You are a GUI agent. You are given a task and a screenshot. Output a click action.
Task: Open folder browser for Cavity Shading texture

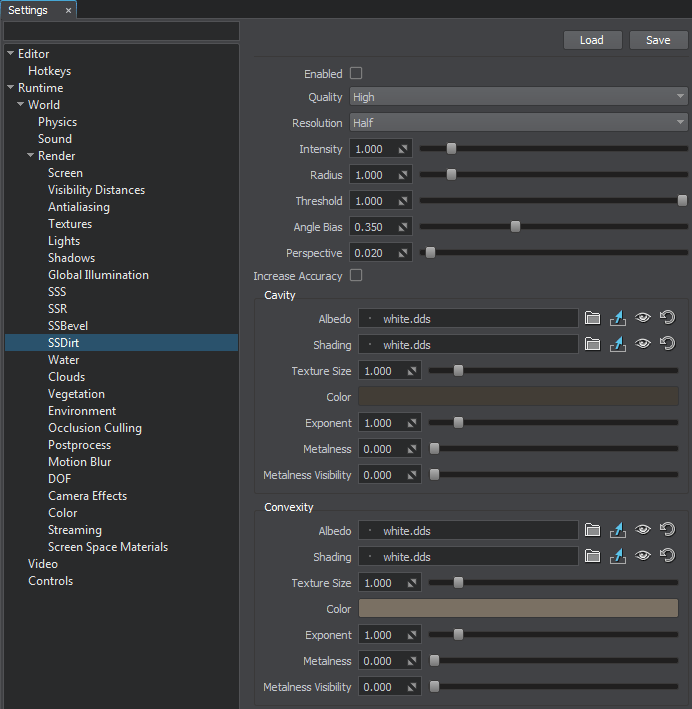(593, 344)
